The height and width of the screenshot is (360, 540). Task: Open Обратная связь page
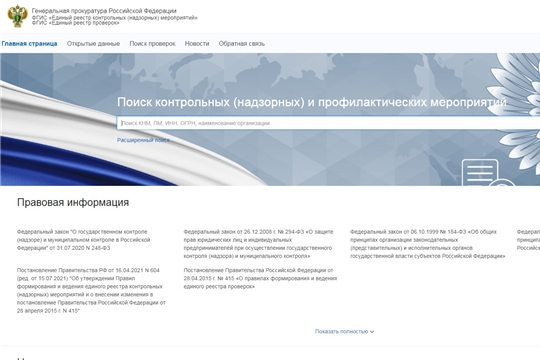click(242, 44)
